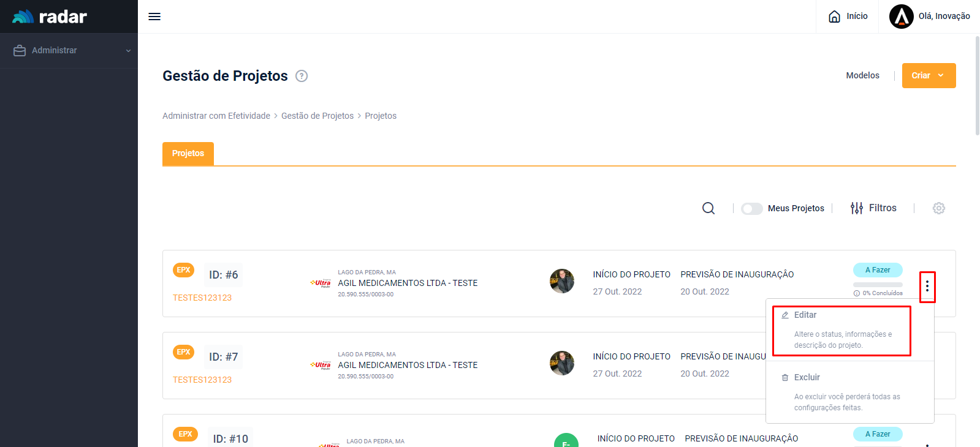The height and width of the screenshot is (447, 980).
Task: Toggle the Meus Projetos switch
Action: (x=751, y=209)
